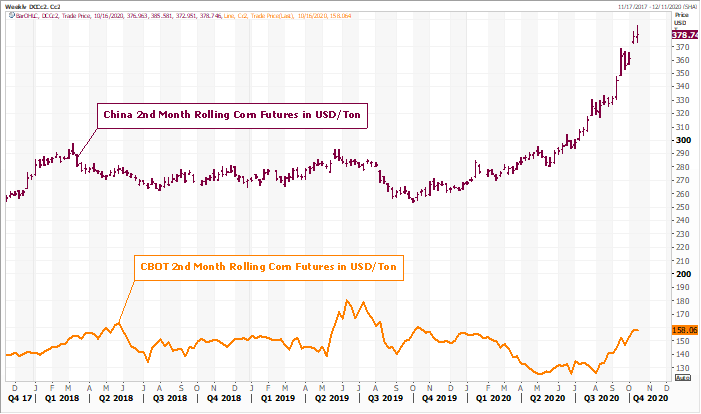
Task: Click the orange line's highest peak in 2019
Action: pyautogui.click(x=347, y=301)
